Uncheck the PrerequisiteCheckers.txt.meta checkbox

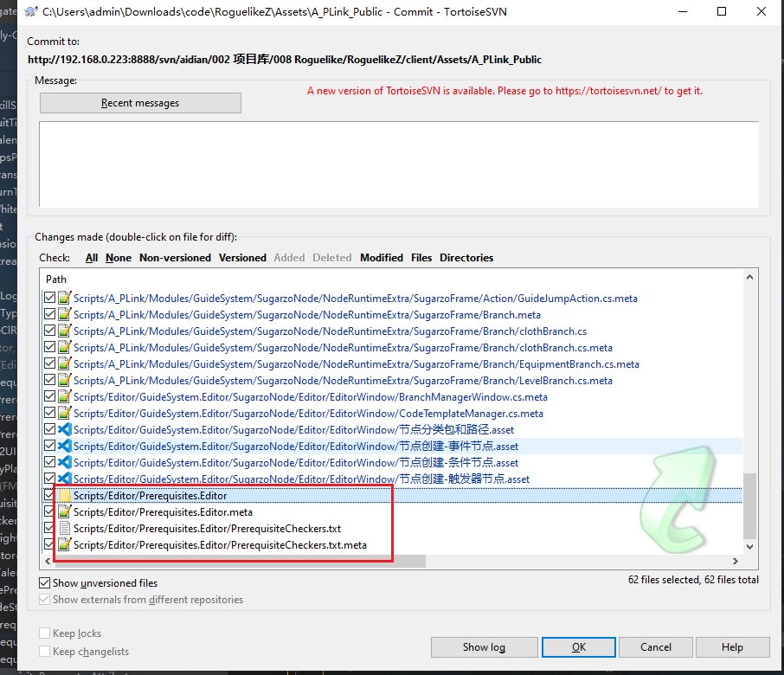coord(49,545)
